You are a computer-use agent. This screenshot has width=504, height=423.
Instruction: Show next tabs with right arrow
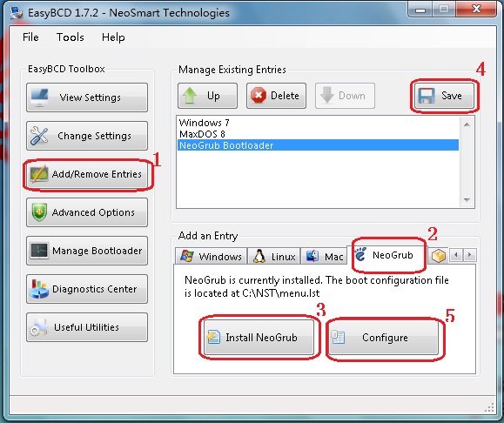(469, 255)
